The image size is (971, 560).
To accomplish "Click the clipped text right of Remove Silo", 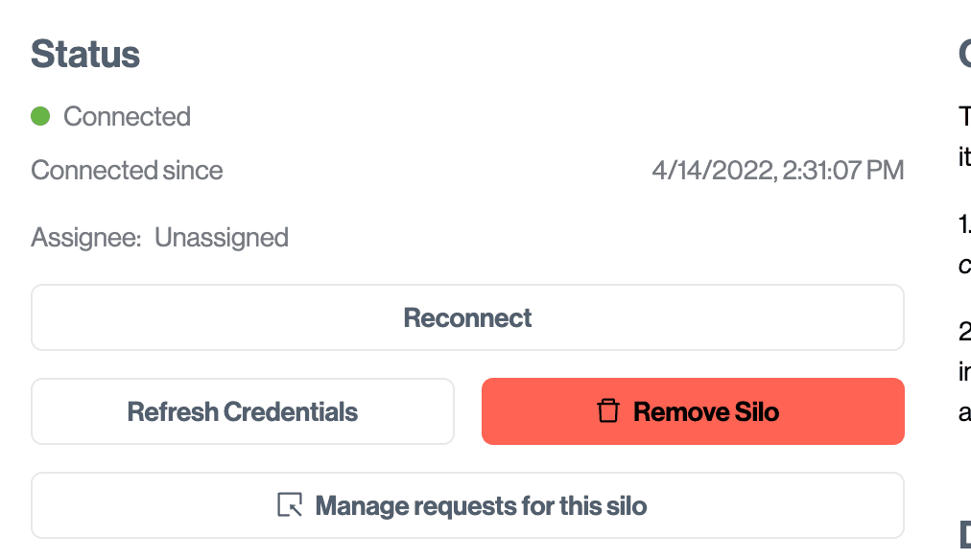I will [964, 412].
